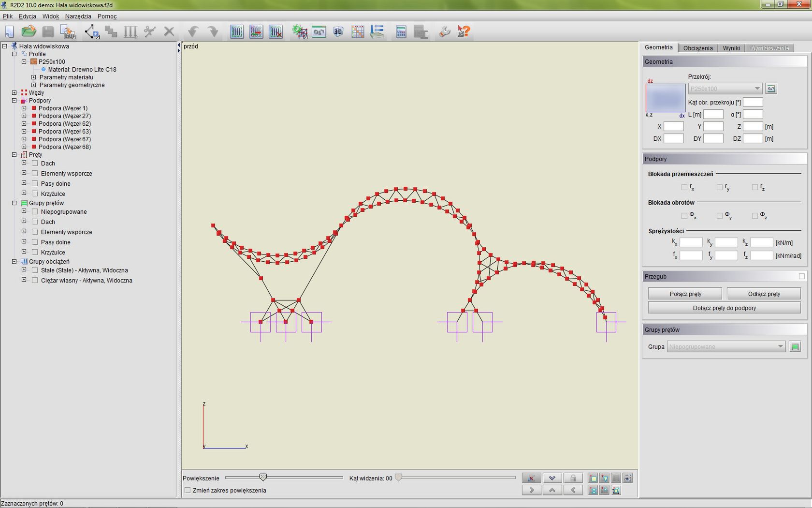The height and width of the screenshot is (508, 812).
Task: Click the green gear calculate icon
Action: [299, 32]
